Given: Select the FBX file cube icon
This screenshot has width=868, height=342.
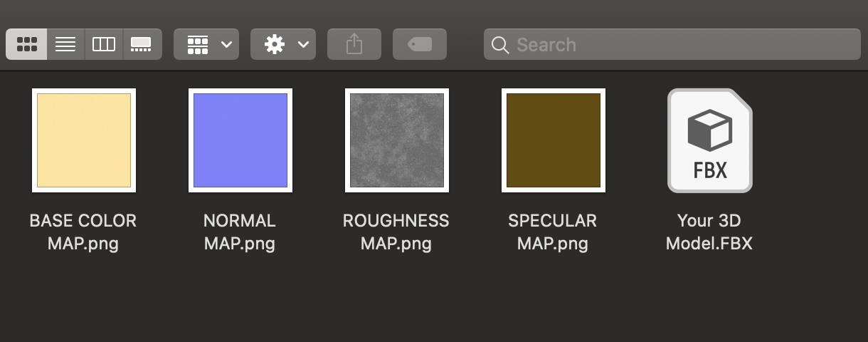Looking at the screenshot, I should (709, 140).
